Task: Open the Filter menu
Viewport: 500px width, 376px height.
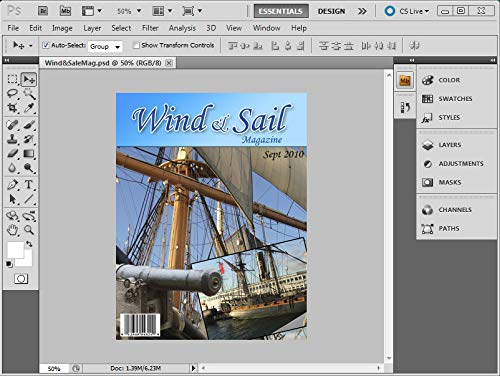Action: coord(150,28)
